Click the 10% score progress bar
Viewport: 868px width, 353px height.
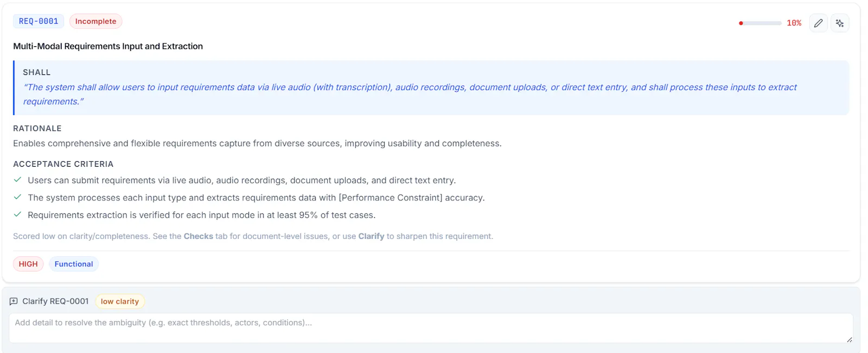(760, 23)
